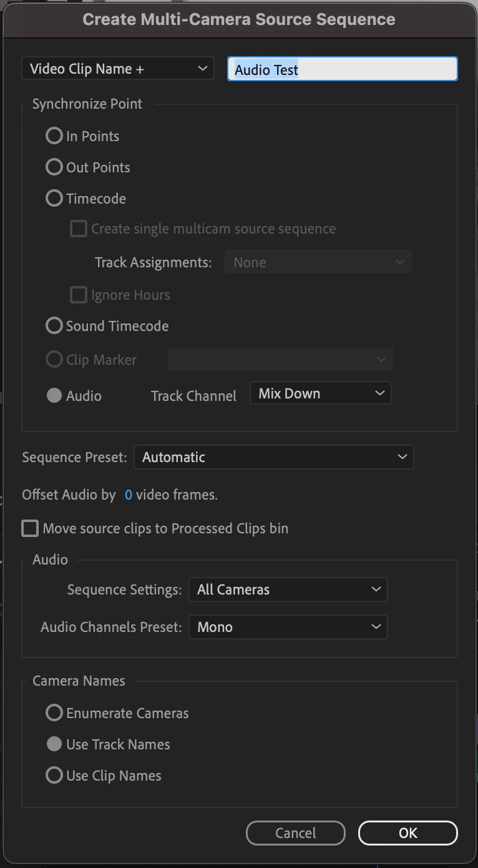The width and height of the screenshot is (478, 868).
Task: Click the Ignore Hours checkbox
Action: tap(79, 295)
